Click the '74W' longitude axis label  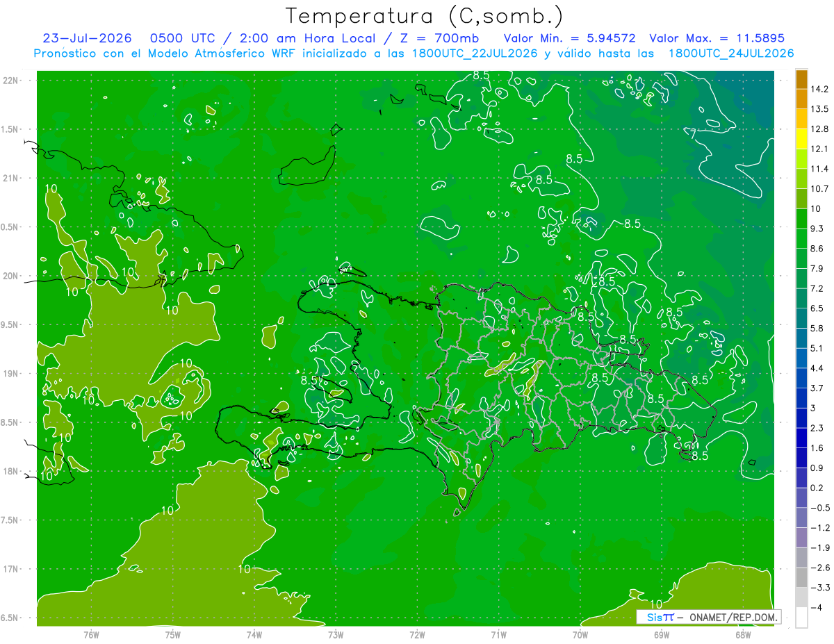point(254,635)
